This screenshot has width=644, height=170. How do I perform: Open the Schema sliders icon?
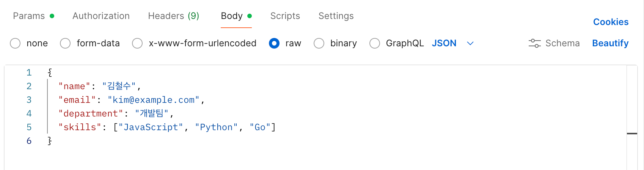[x=534, y=43]
